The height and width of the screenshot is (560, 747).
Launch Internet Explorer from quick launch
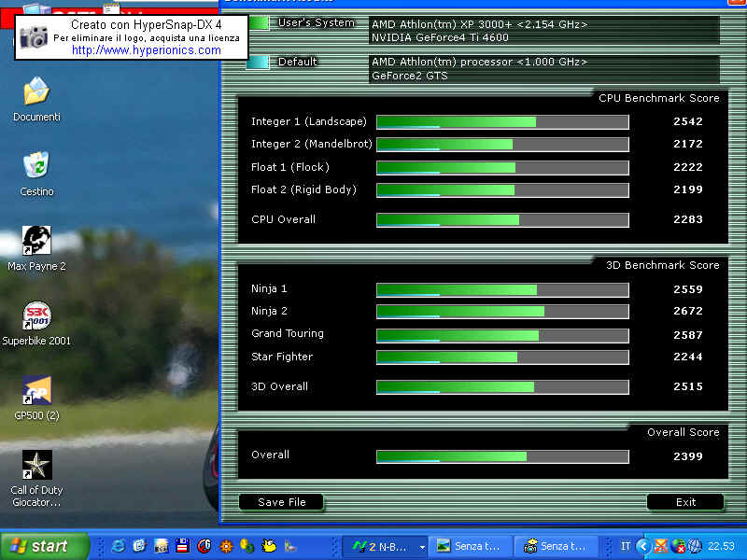point(119,546)
